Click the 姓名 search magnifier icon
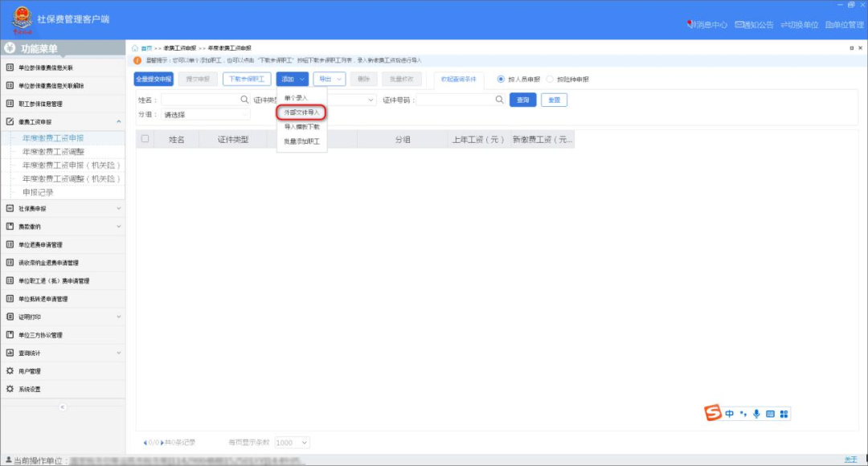868x466 pixels. point(245,100)
